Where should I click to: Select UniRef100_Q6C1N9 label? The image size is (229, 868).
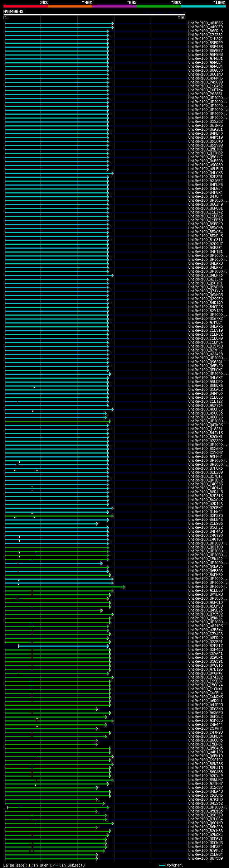point(205,823)
